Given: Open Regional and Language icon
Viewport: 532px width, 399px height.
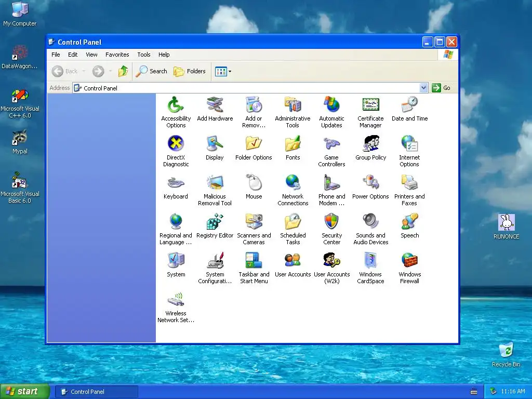Looking at the screenshot, I should [176, 221].
